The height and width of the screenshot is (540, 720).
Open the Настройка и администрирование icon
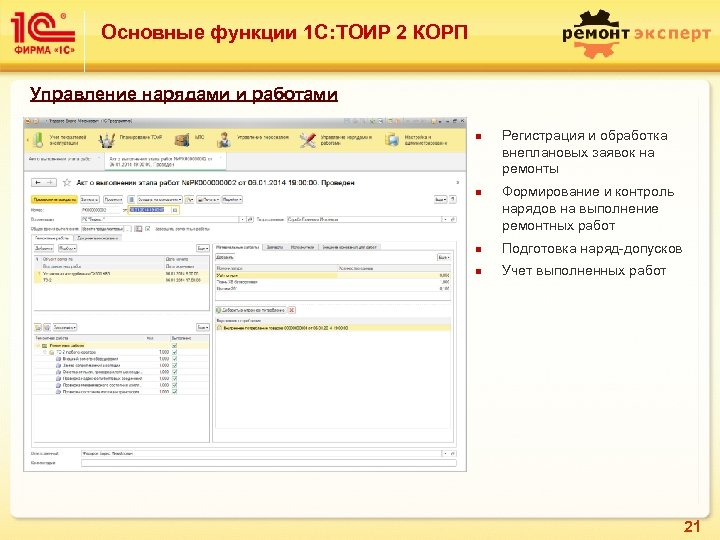pyautogui.click(x=392, y=140)
